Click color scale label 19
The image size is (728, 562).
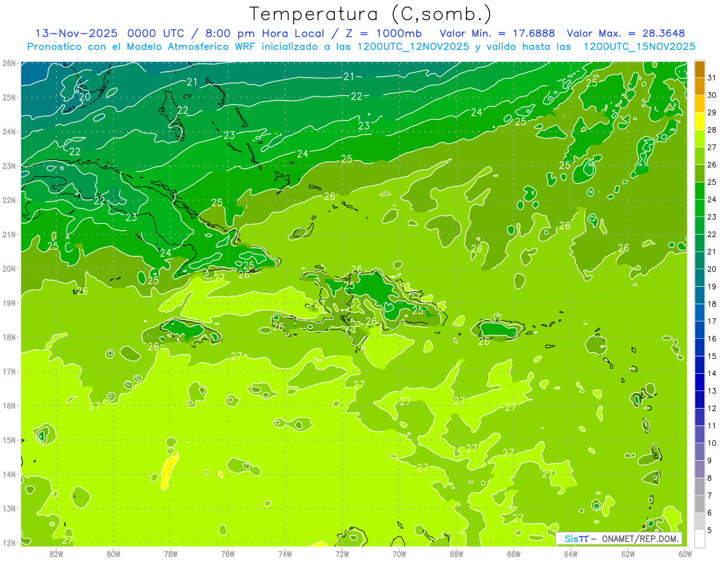click(x=712, y=286)
